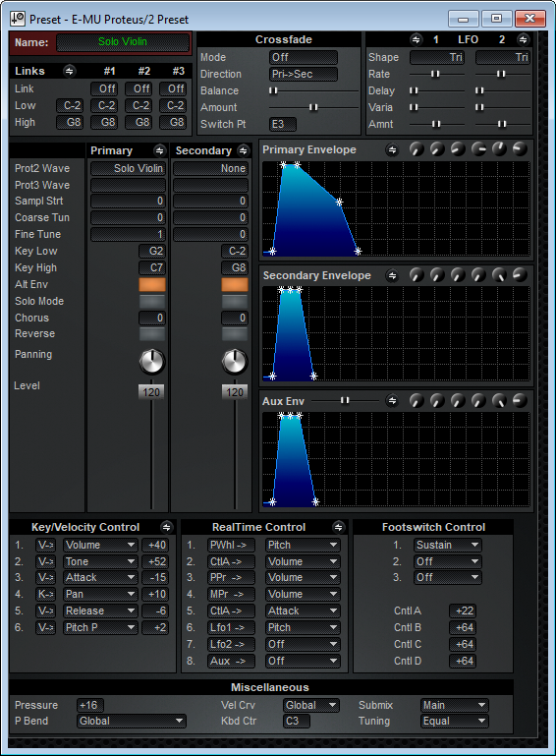Toggle Primary Solo Mode
Viewport: 556px width, 756px height.
coord(151,302)
